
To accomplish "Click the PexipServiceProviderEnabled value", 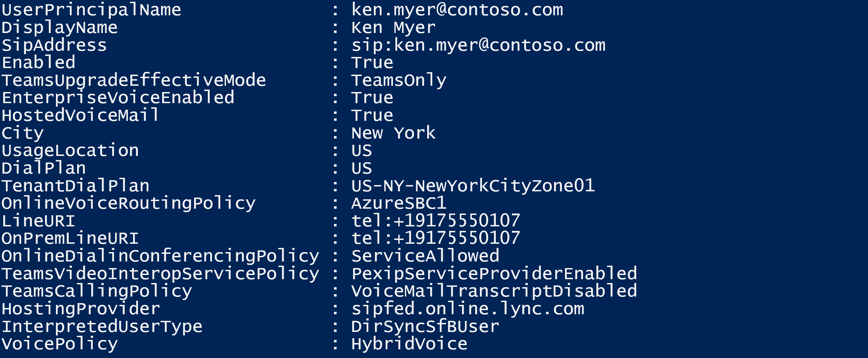I will pos(494,274).
